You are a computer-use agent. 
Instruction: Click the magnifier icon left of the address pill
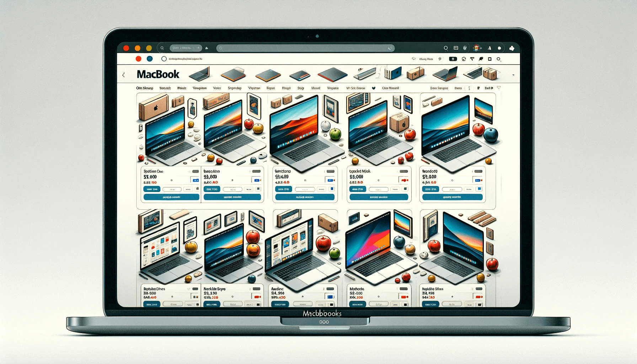[162, 48]
